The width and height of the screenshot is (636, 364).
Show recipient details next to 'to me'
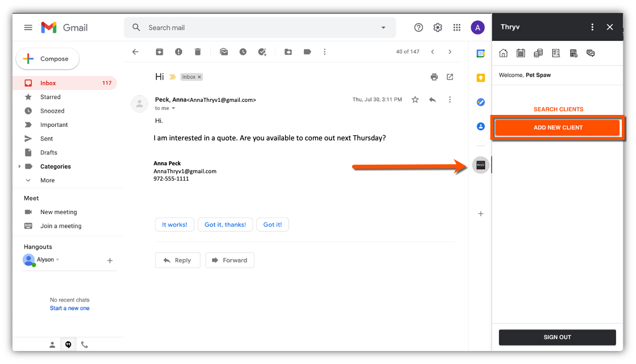(x=173, y=109)
